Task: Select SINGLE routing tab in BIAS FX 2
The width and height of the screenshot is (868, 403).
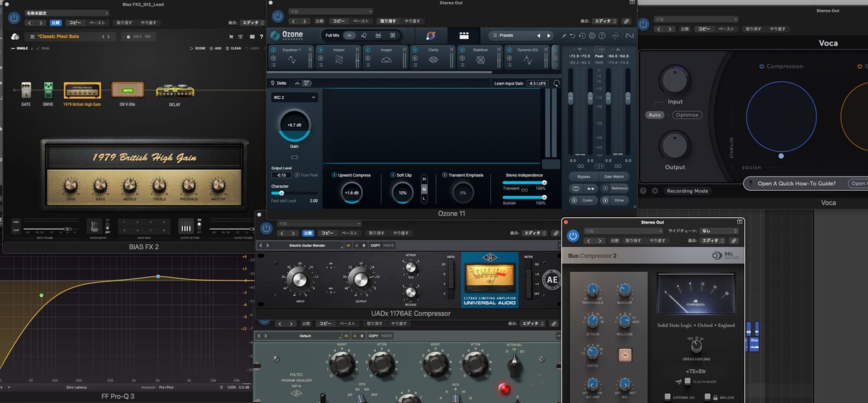Action: [x=21, y=48]
